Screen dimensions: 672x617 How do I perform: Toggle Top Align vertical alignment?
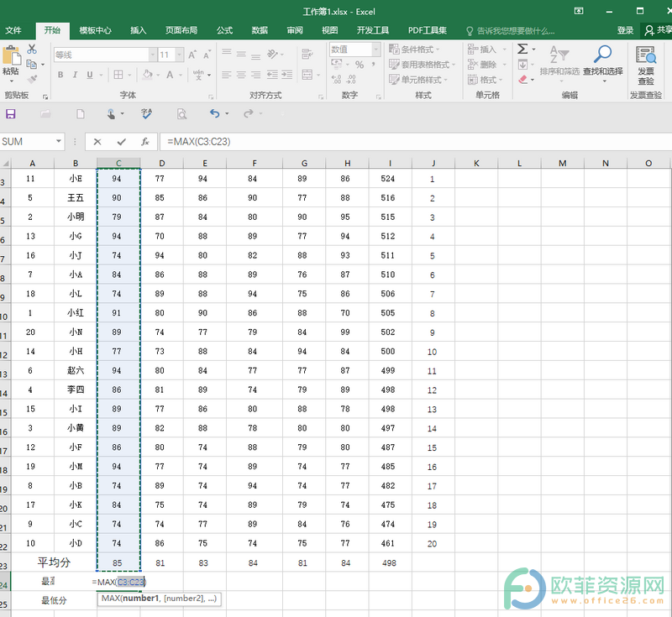[227, 52]
